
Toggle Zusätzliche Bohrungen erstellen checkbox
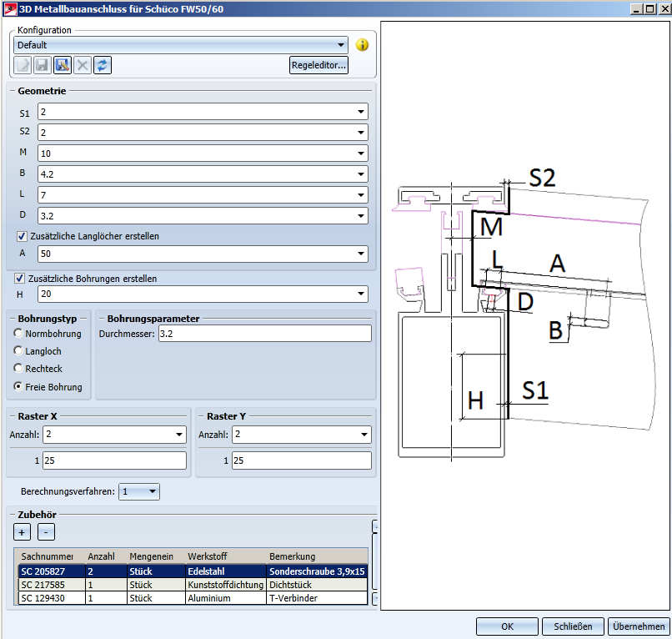tap(20, 279)
